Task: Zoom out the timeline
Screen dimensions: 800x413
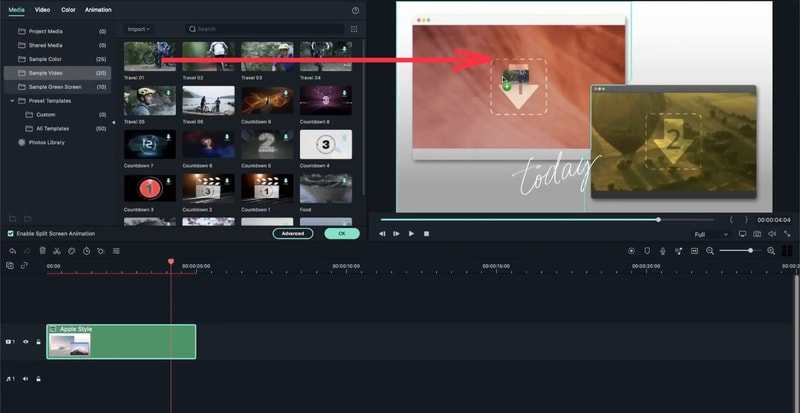Action: [710, 251]
